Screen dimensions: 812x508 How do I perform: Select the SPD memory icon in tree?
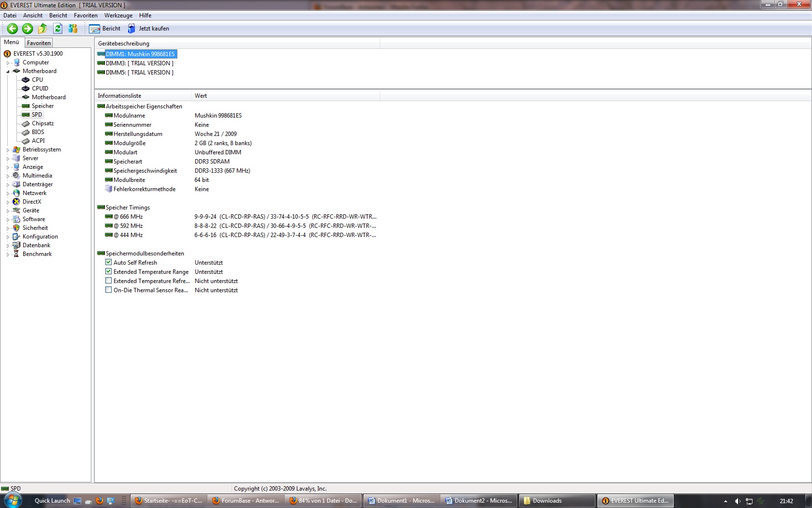pyautogui.click(x=26, y=115)
